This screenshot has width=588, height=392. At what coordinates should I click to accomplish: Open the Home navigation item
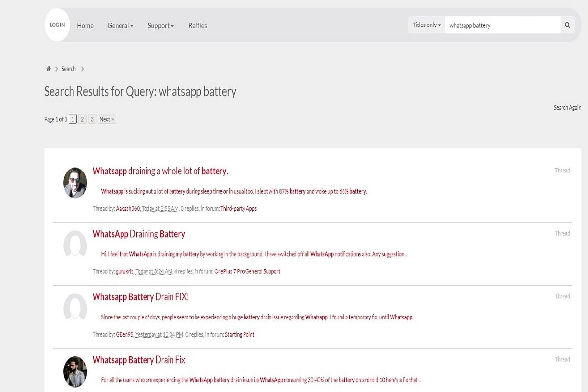(x=85, y=25)
